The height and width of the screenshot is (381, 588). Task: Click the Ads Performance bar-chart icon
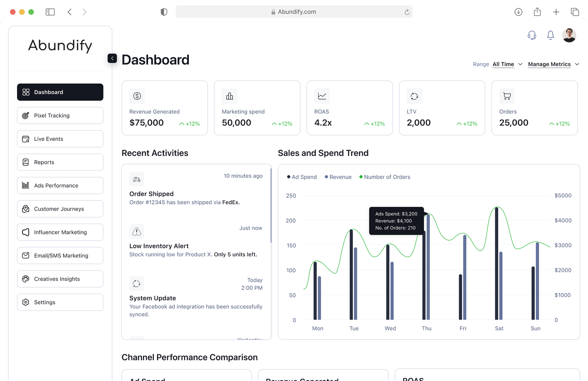point(26,185)
